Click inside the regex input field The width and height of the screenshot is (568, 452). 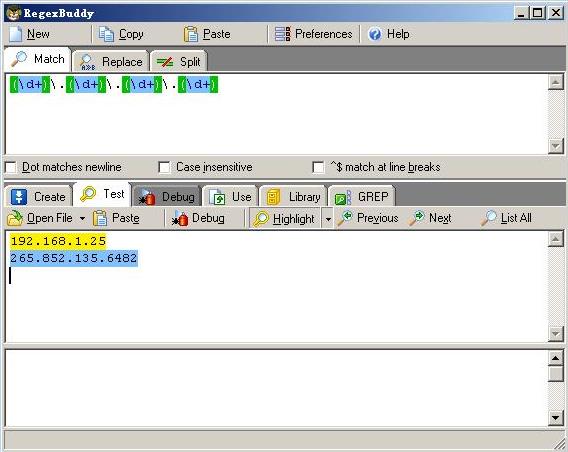tap(276, 114)
